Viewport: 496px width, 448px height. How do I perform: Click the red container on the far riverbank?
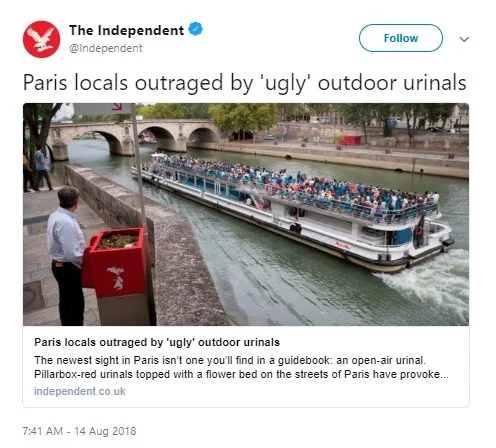click(x=349, y=140)
